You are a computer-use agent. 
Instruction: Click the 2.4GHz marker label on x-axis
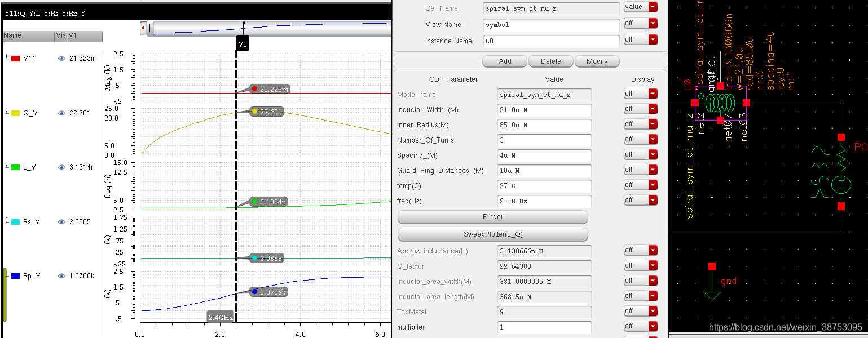[221, 317]
